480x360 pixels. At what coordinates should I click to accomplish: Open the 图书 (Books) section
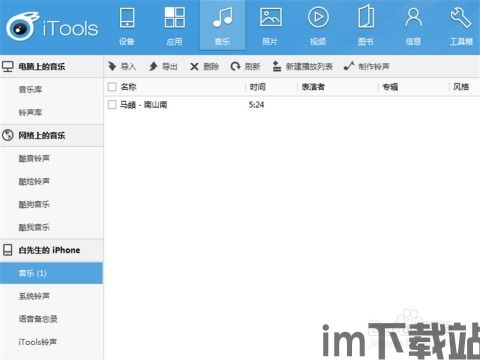point(365,26)
